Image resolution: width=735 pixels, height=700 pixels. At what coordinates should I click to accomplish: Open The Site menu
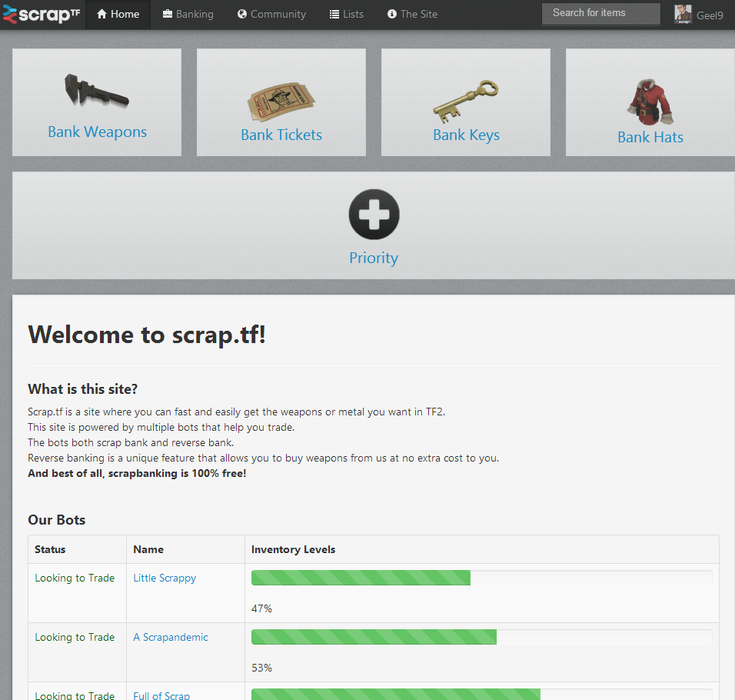413,15
